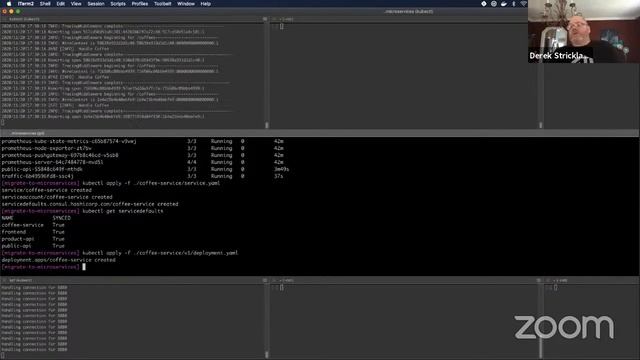
Task: Click the top-left pane title bar
Action: pyautogui.click(x=134, y=19)
